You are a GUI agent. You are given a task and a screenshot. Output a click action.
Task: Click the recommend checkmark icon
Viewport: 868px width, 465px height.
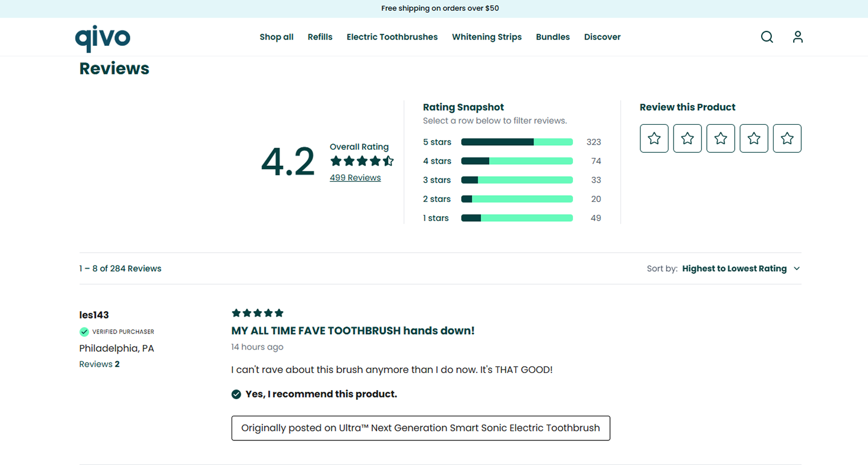[x=236, y=394]
